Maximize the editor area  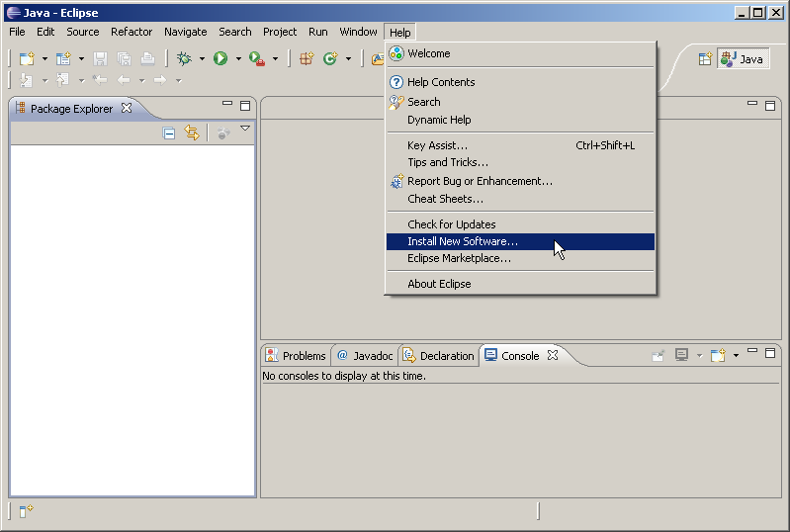(x=770, y=105)
